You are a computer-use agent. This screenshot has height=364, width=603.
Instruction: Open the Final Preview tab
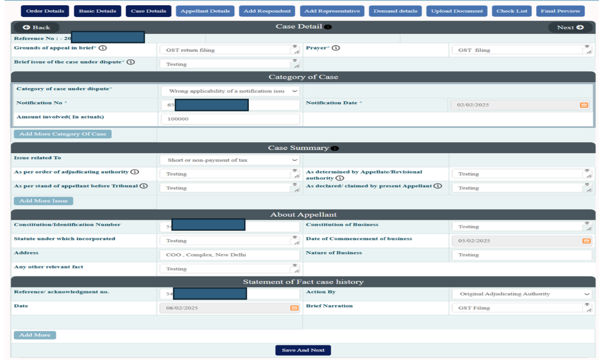point(561,11)
